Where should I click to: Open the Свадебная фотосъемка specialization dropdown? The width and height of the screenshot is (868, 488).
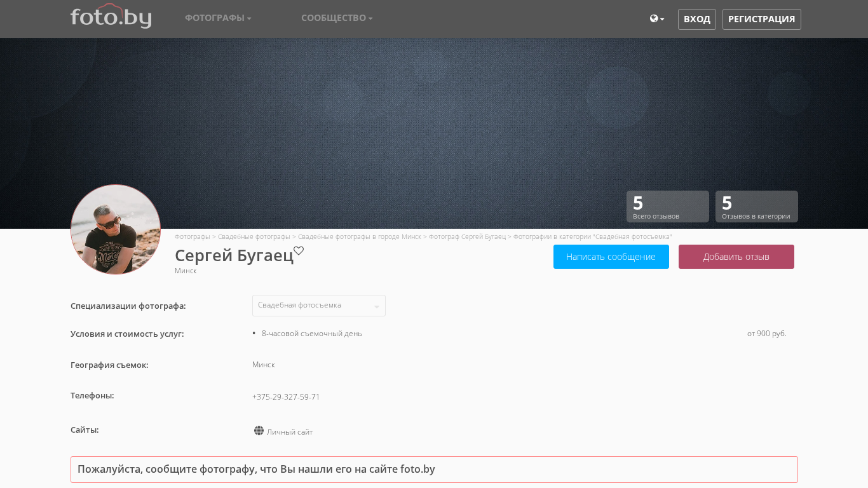click(x=318, y=306)
